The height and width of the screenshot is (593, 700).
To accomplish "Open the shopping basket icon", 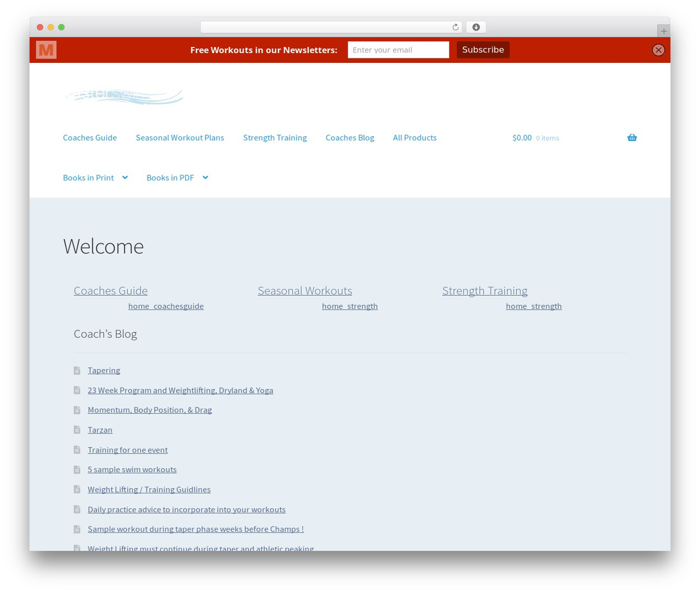I will pos(632,138).
